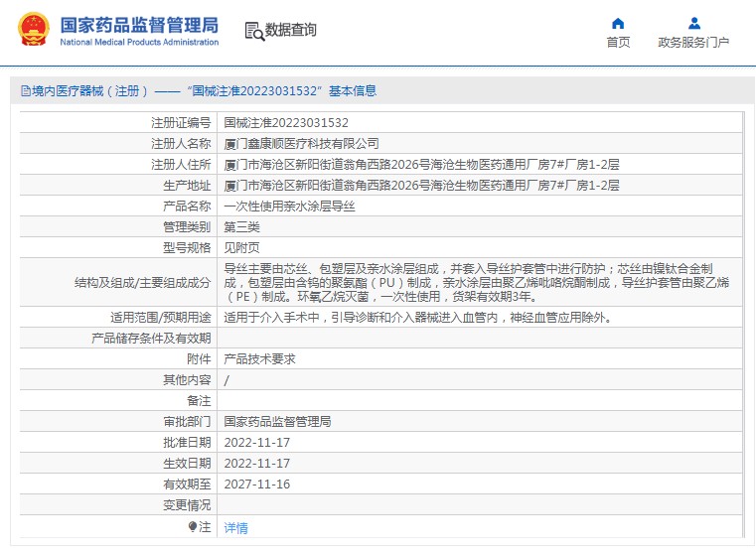Click 数据查询 heading text

(291, 30)
